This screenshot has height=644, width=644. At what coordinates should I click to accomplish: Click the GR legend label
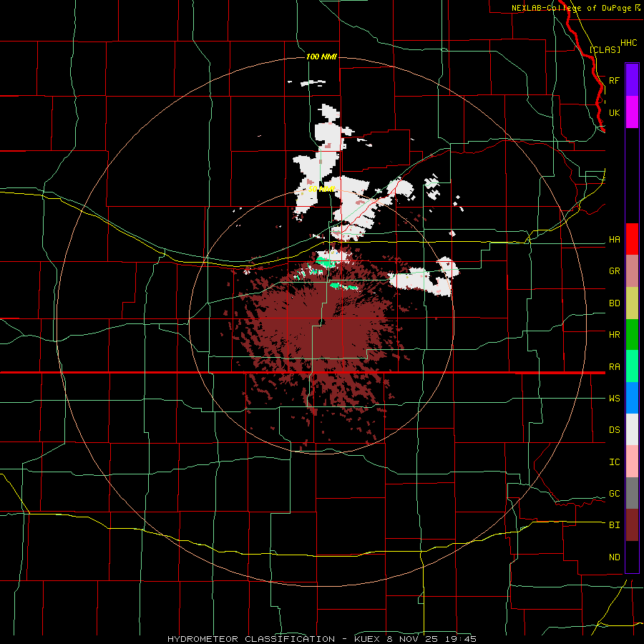click(x=614, y=271)
